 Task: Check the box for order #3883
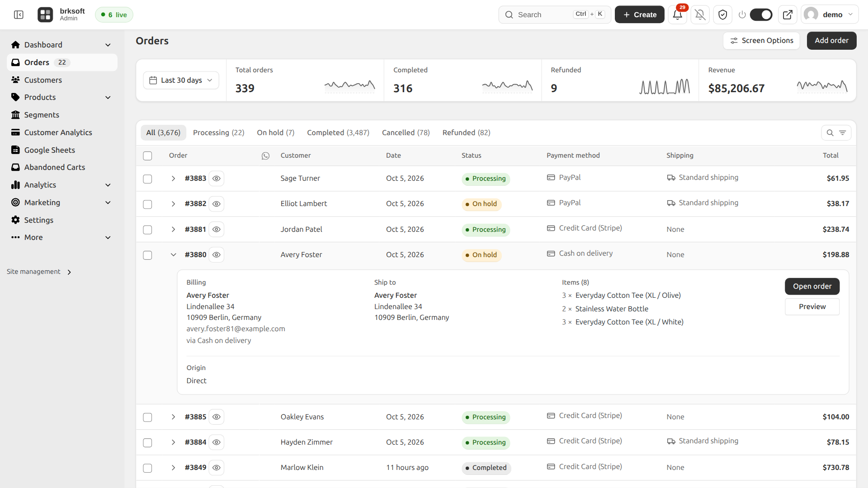(x=147, y=179)
